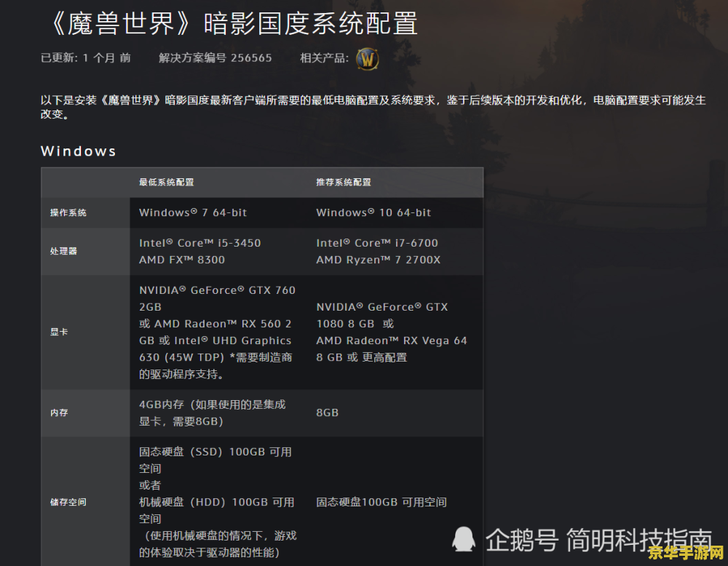728x566 pixels.
Task: Click the 8GB recommended memory cell
Action: 328,413
